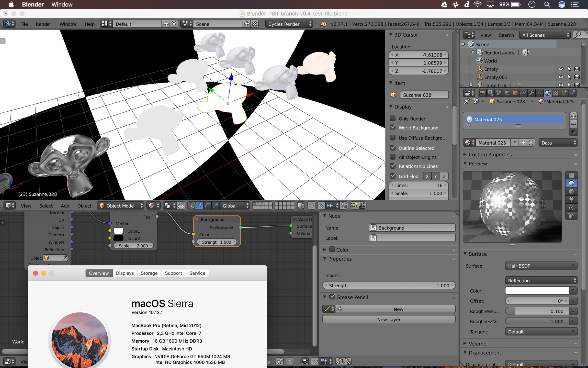Screen dimensions: 588x368
Task: Add a new material slot with plus button
Action: coord(573,116)
